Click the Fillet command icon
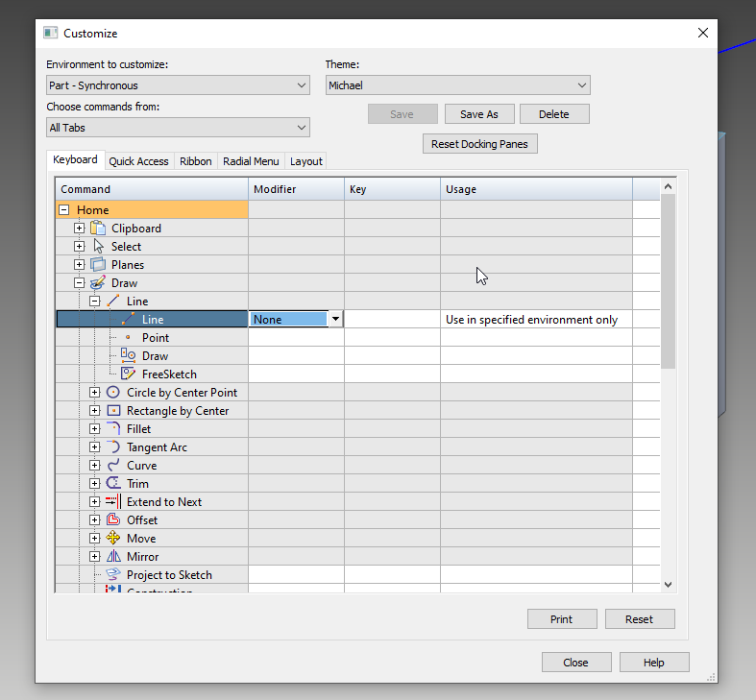The height and width of the screenshot is (700, 756). pyautogui.click(x=113, y=428)
